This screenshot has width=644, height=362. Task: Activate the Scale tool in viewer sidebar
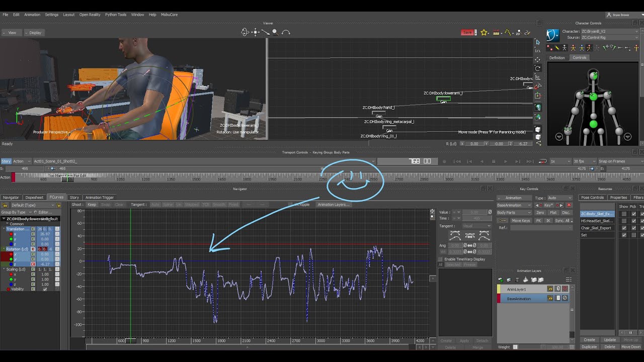(x=537, y=77)
